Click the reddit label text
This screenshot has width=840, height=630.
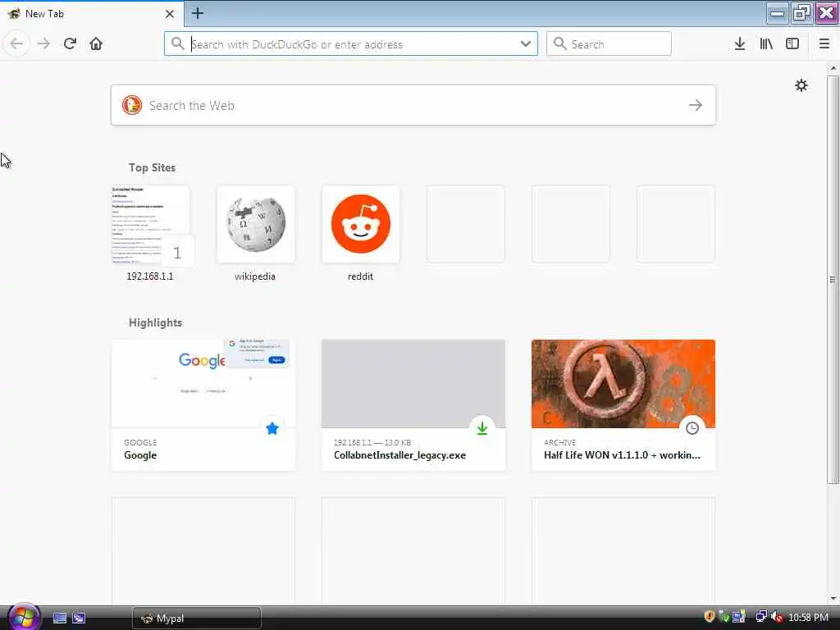pyautogui.click(x=360, y=276)
